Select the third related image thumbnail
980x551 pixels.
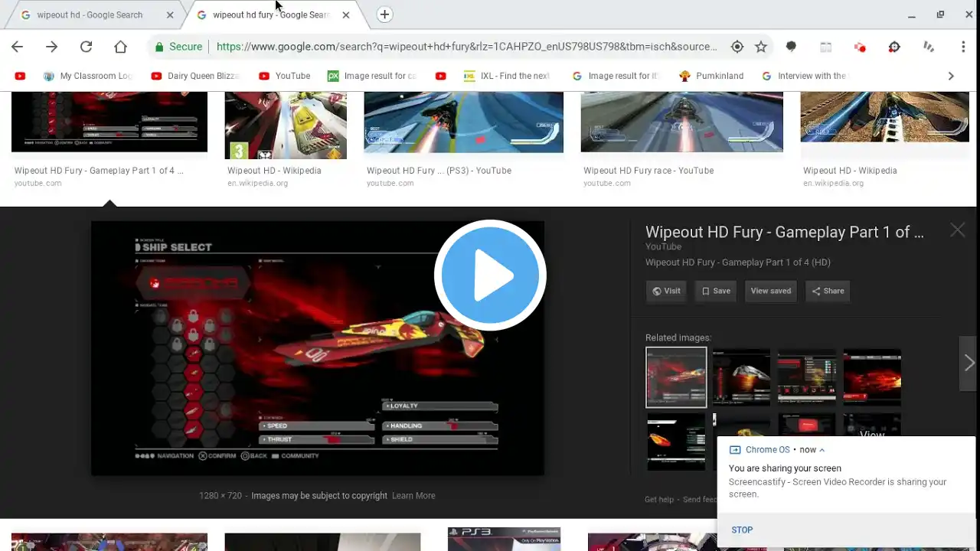806,377
